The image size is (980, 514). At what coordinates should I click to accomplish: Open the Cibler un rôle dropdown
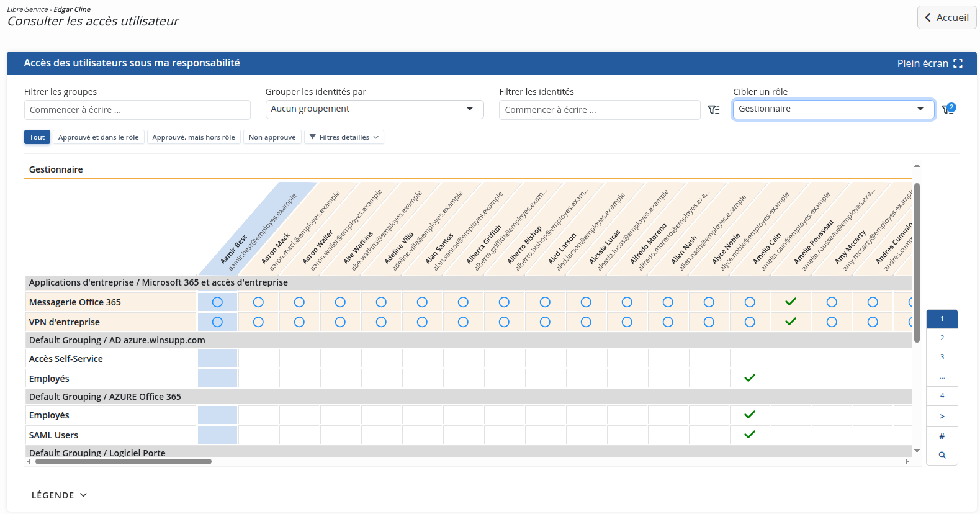click(x=834, y=109)
